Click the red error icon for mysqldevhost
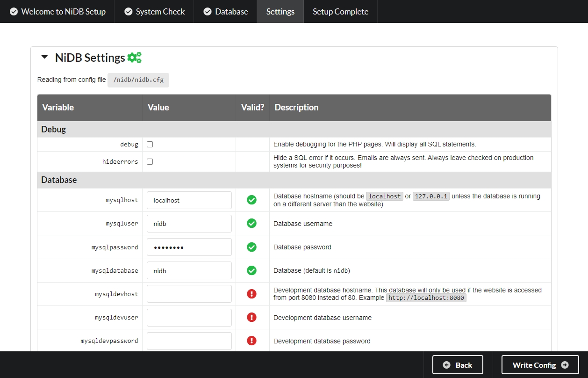This screenshot has width=588, height=378. point(251,294)
